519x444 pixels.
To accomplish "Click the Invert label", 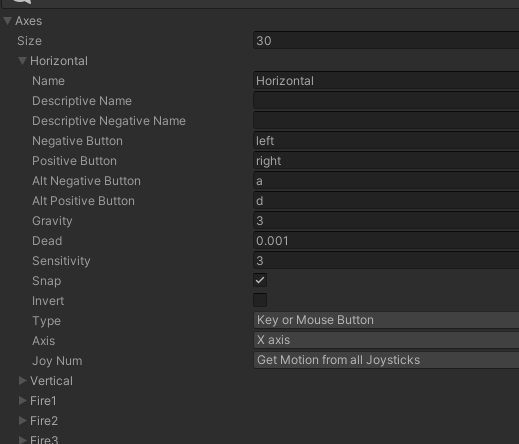I will pos(48,301).
